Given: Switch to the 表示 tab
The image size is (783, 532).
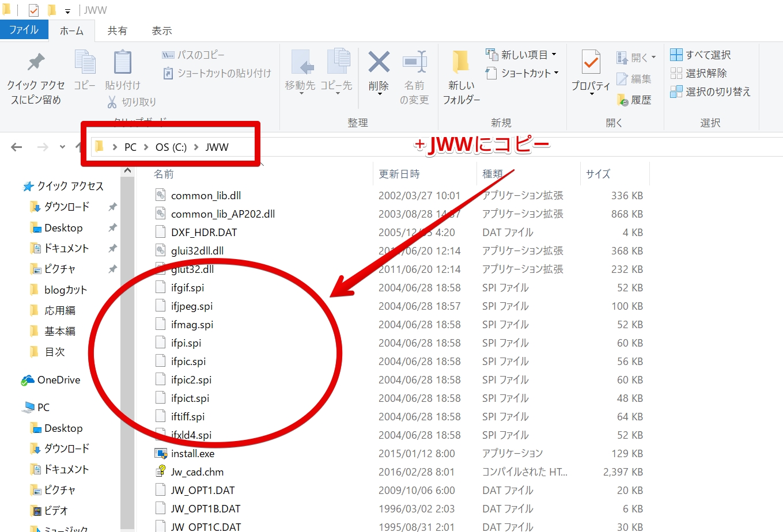Looking at the screenshot, I should [x=162, y=31].
